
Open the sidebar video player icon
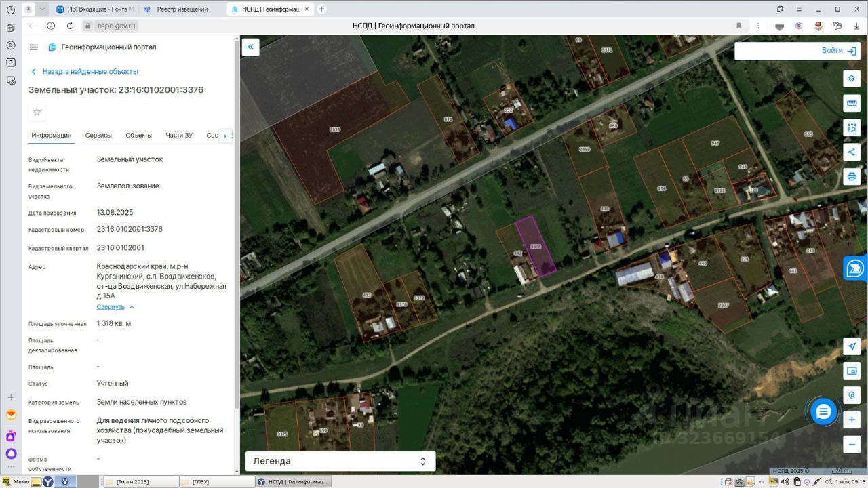tap(11, 45)
